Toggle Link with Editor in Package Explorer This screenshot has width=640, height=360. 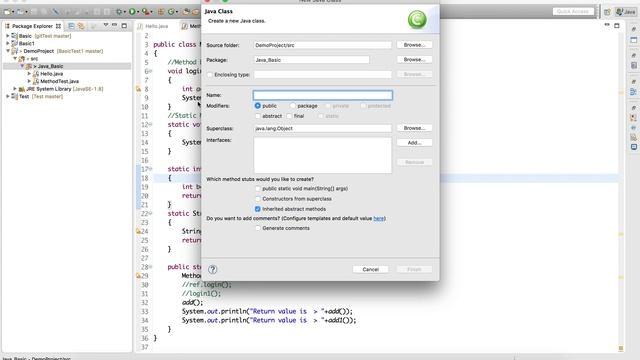(81, 26)
